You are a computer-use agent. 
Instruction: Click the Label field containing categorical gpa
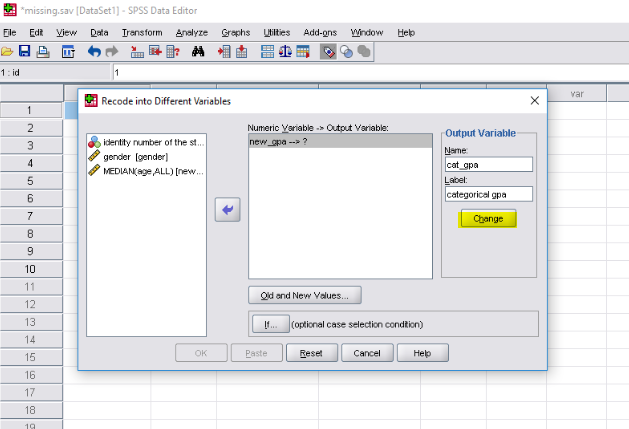point(489,194)
